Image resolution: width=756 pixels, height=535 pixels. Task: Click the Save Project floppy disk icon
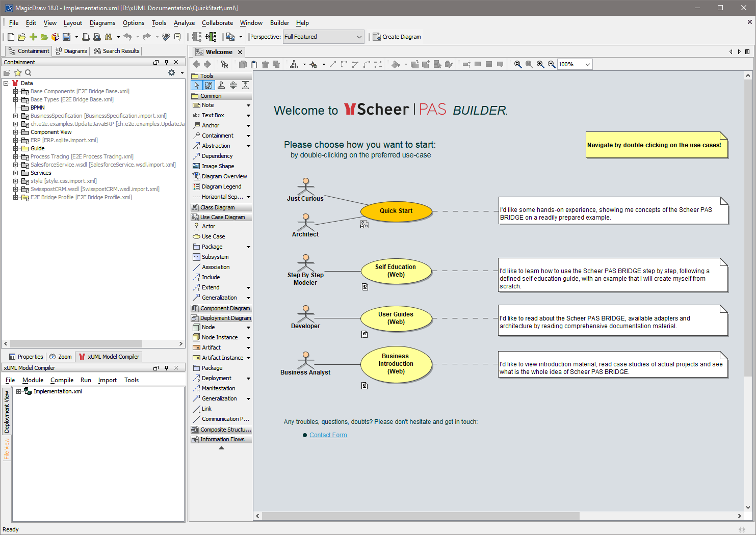tap(66, 37)
